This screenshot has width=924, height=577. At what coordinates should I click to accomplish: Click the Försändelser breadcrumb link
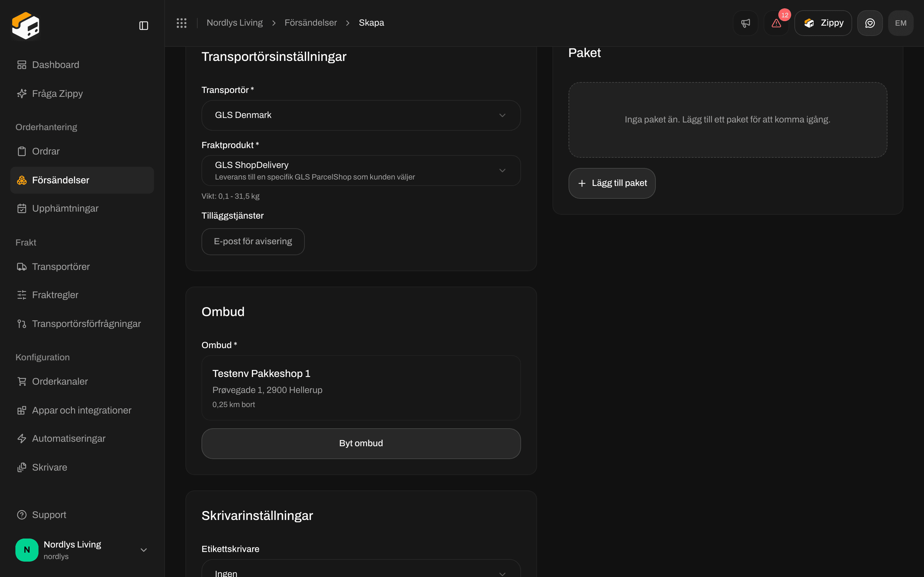[x=311, y=23]
